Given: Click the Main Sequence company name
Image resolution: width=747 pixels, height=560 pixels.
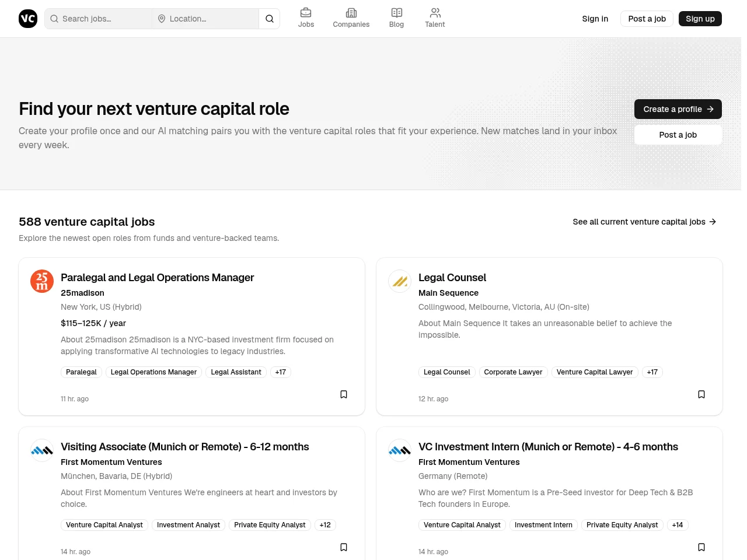Looking at the screenshot, I should (448, 293).
